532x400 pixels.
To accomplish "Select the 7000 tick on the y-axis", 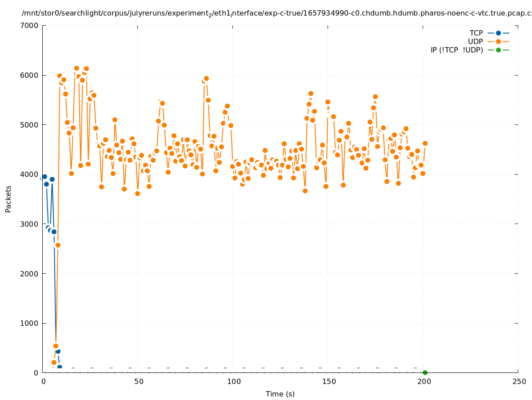I will [x=30, y=25].
